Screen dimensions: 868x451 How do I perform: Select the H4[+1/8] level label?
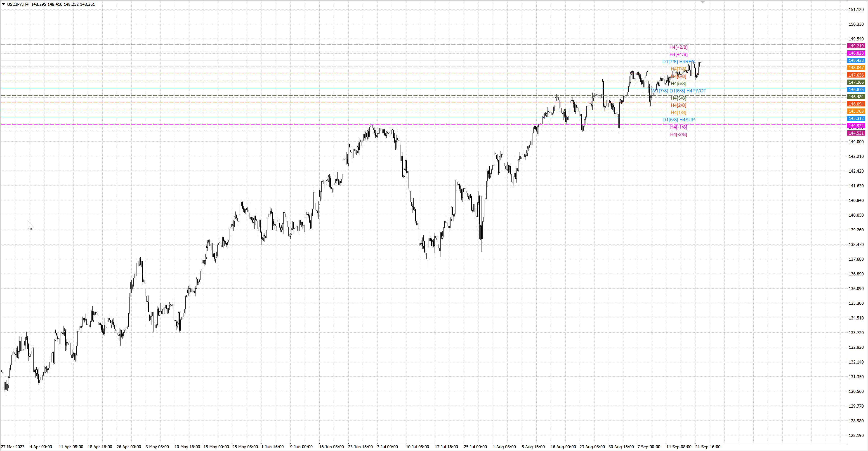[678, 54]
